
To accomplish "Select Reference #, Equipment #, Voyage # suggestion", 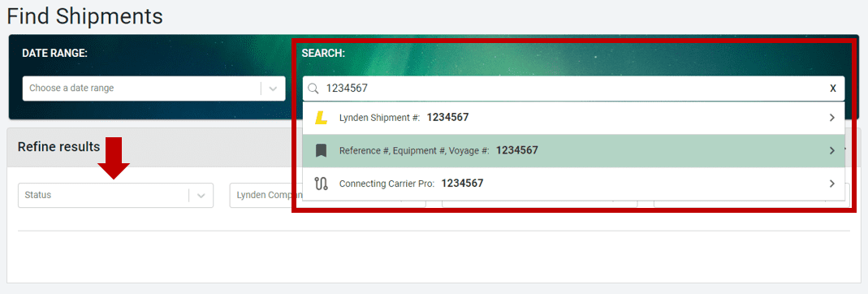I will point(573,150).
